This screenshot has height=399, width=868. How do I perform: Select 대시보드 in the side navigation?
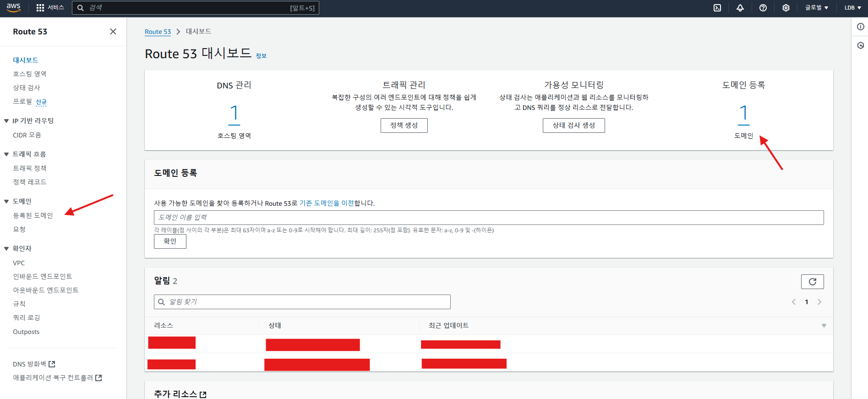26,60
